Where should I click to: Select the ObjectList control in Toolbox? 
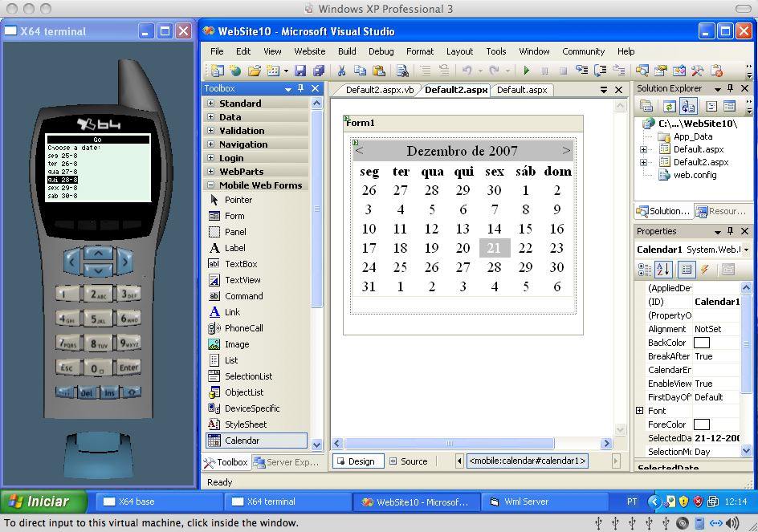[x=257, y=392]
